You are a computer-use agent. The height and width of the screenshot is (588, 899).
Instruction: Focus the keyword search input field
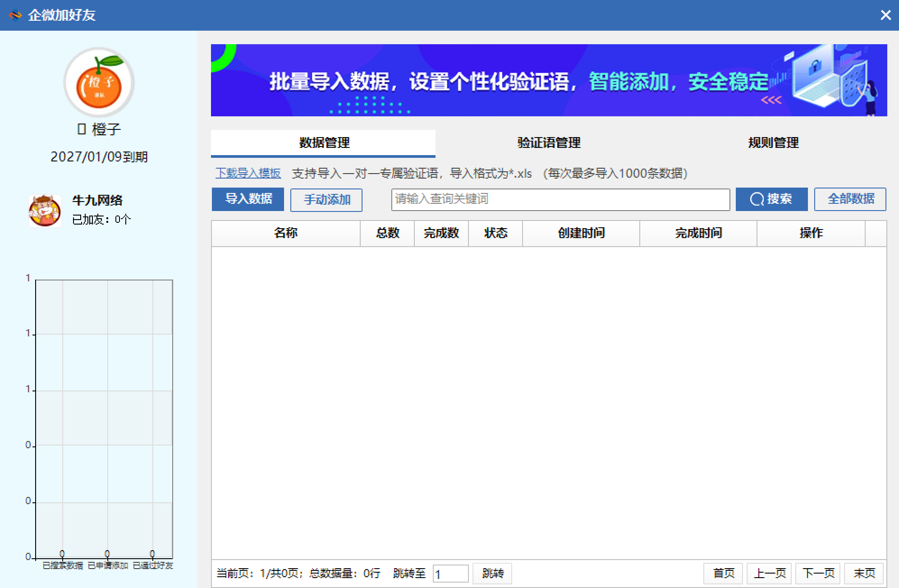point(560,199)
